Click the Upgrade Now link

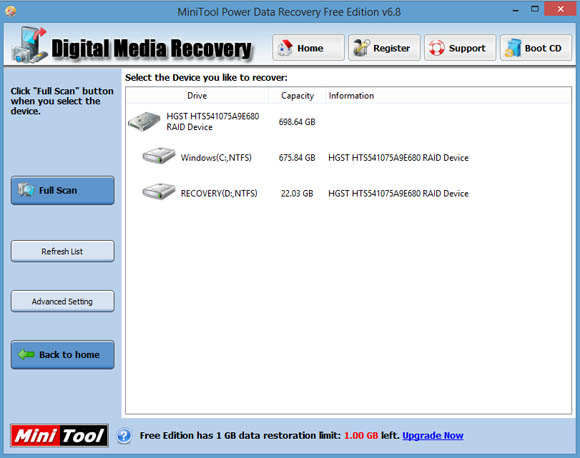433,436
